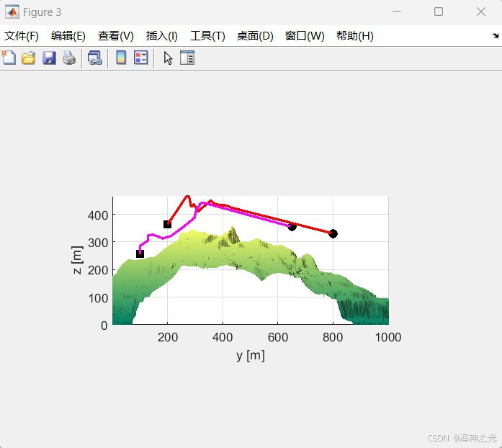502x448 pixels.
Task: Open the 桌面(D) menu
Action: (x=255, y=36)
